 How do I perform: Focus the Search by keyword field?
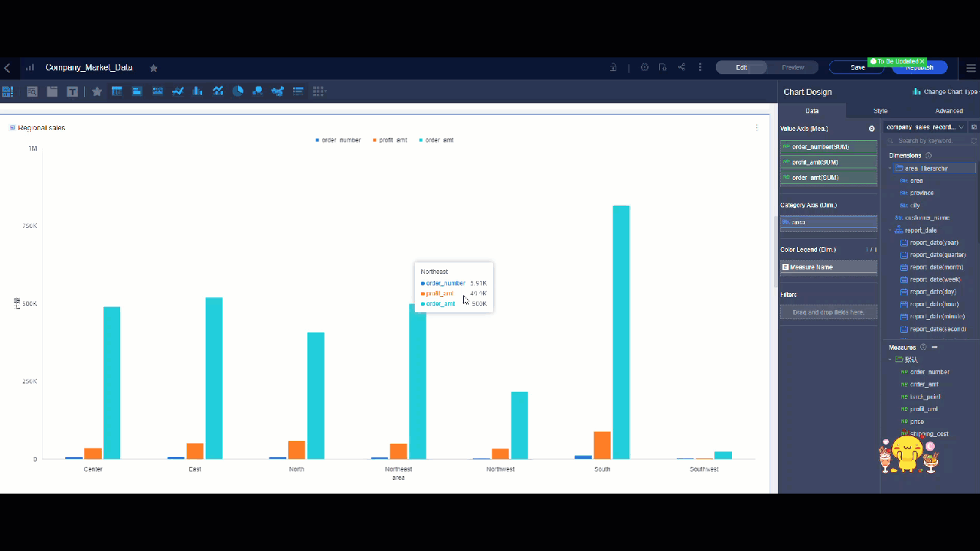tap(931, 141)
